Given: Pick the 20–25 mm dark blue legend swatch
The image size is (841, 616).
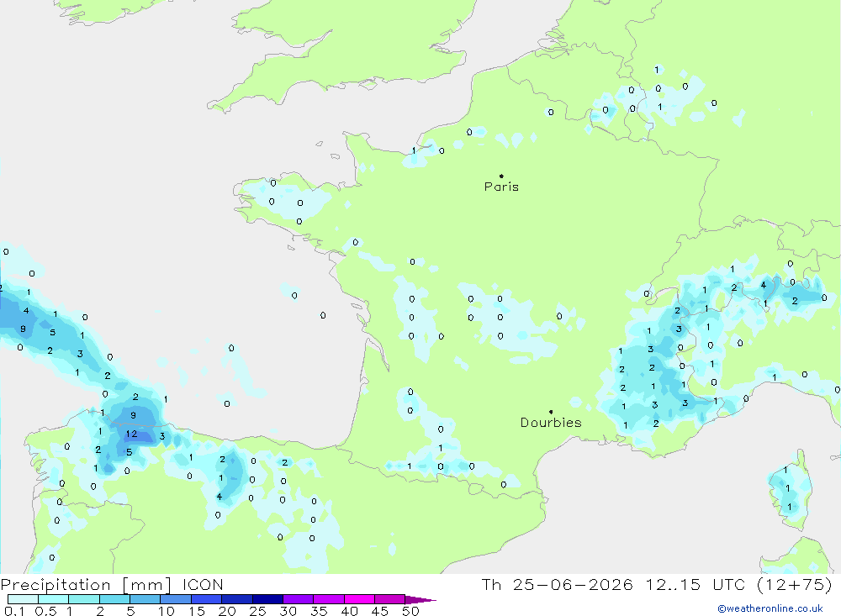Looking at the screenshot, I should click(x=236, y=599).
